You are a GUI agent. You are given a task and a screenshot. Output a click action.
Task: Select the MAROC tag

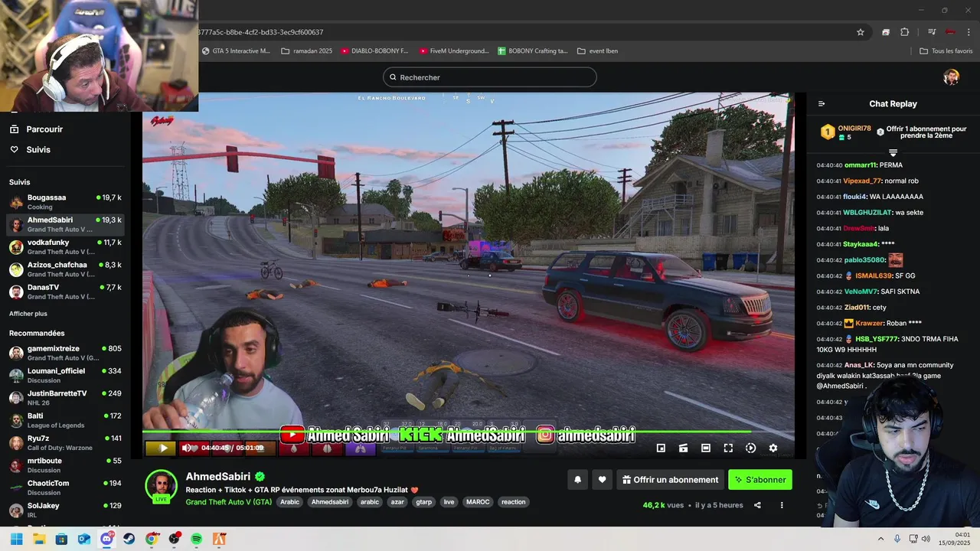pyautogui.click(x=478, y=502)
